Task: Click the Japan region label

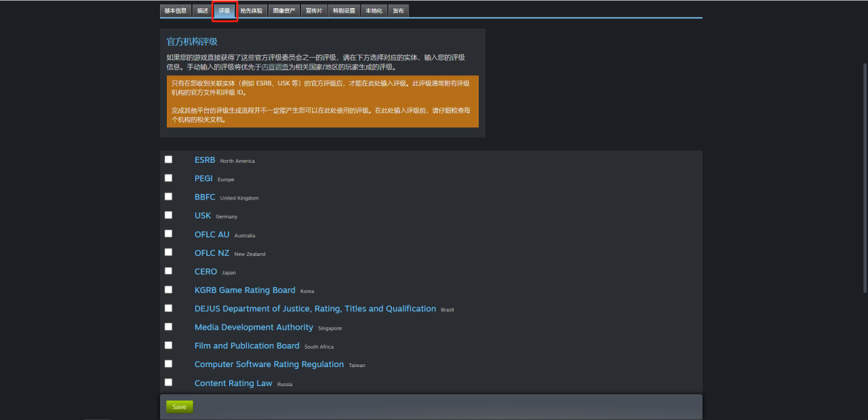Action: (229, 273)
